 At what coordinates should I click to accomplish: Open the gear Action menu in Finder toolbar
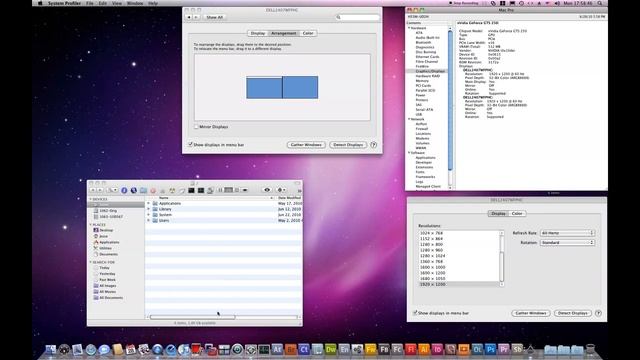pos(281,190)
